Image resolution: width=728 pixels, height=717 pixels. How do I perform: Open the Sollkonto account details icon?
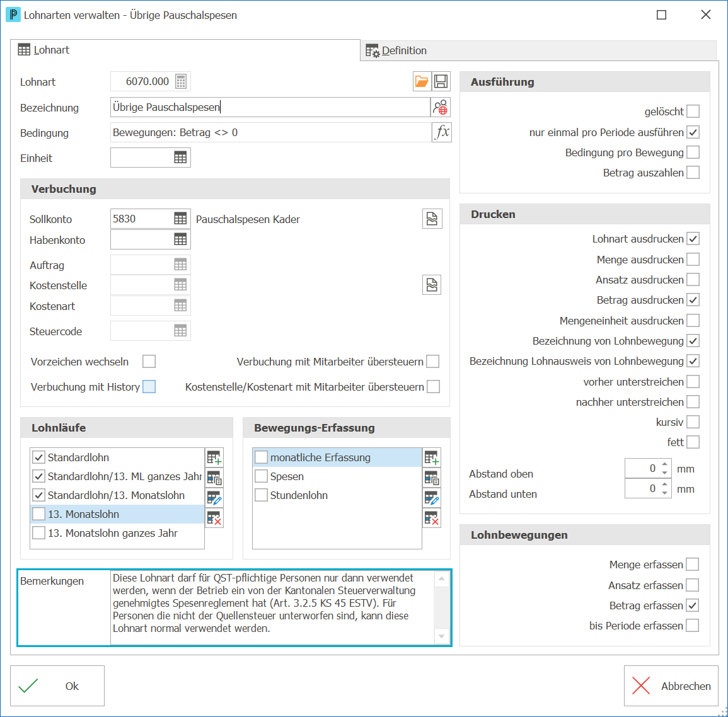click(432, 219)
